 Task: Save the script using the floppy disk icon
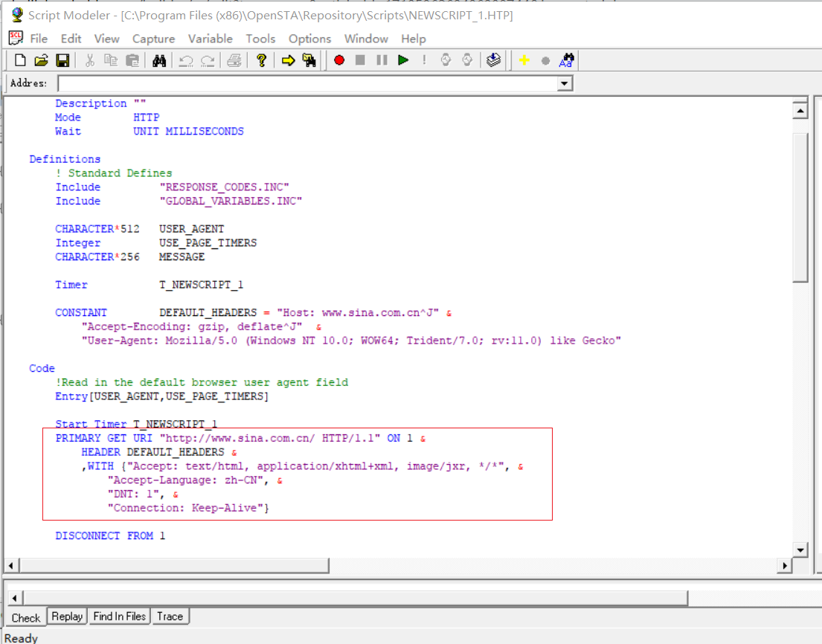coord(62,60)
